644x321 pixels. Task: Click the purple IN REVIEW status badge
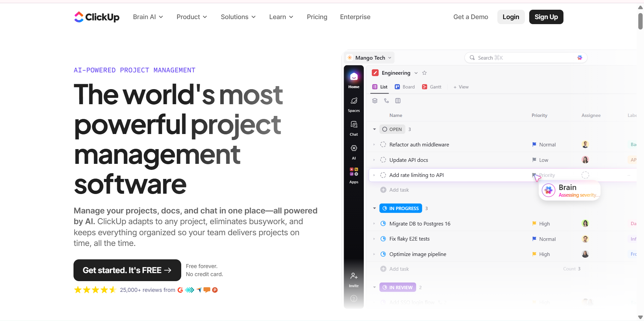click(398, 287)
